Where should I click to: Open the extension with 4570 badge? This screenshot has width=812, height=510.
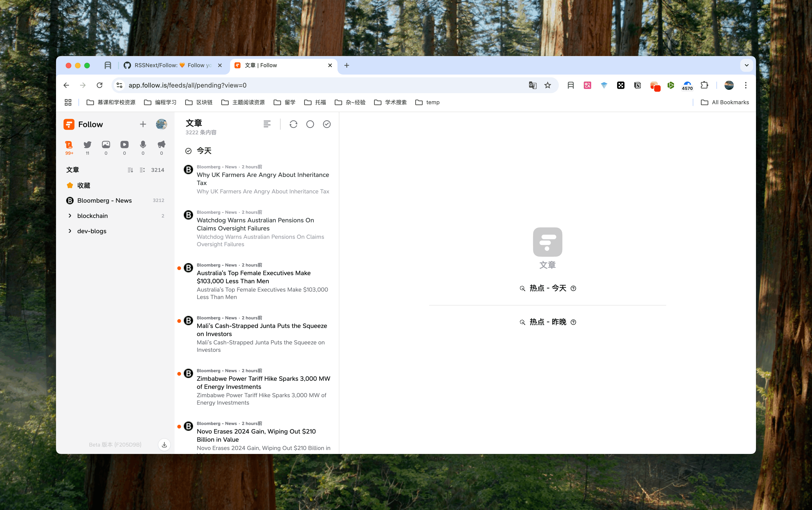point(687,85)
